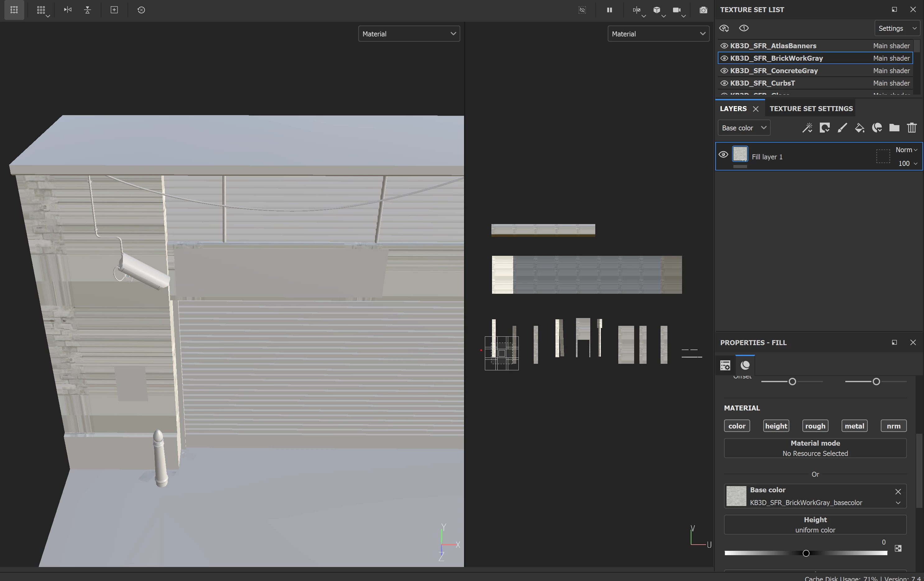
Task: Delete layer with trash icon
Action: (x=912, y=128)
